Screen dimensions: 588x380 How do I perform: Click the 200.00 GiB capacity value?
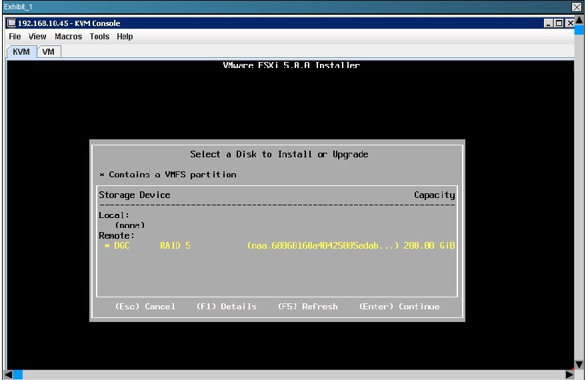429,246
